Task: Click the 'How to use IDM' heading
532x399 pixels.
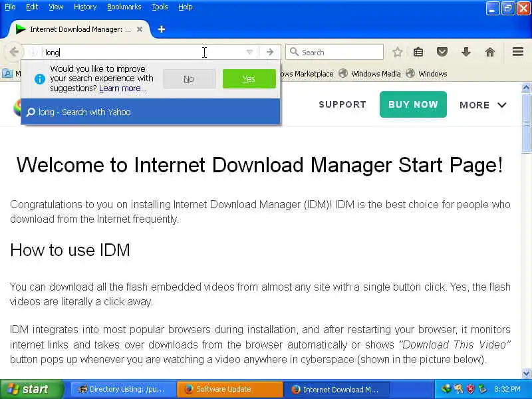Action: tap(70, 250)
